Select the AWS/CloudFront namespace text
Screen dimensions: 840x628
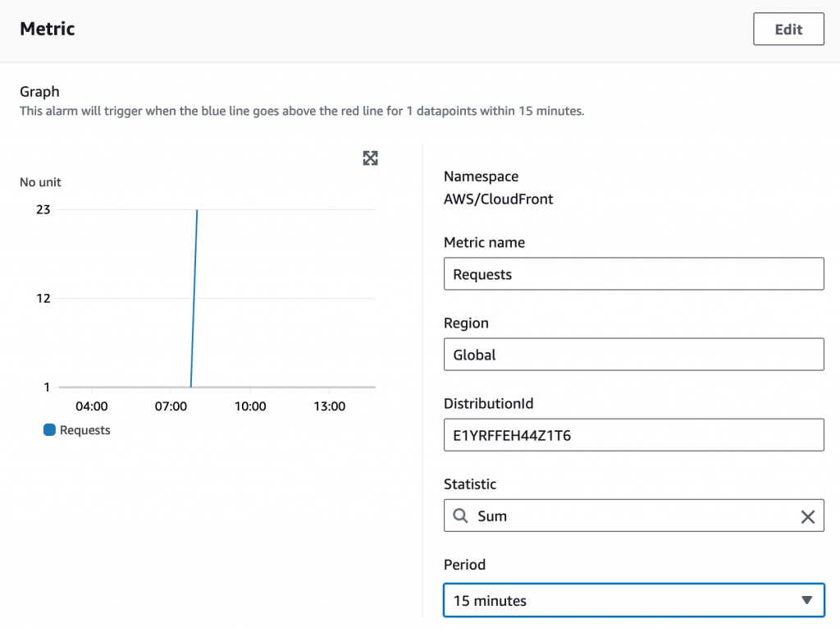click(x=498, y=199)
